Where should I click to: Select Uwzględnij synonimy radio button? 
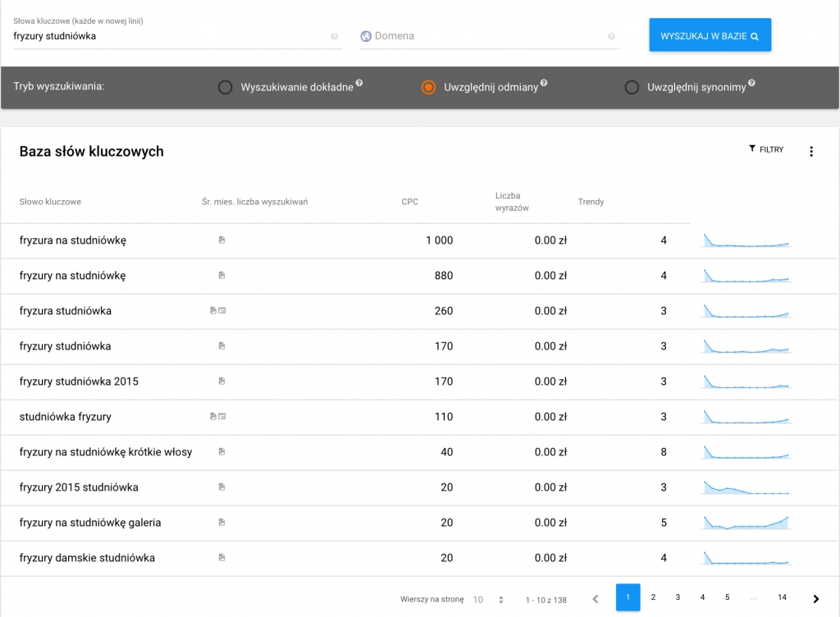tap(632, 87)
